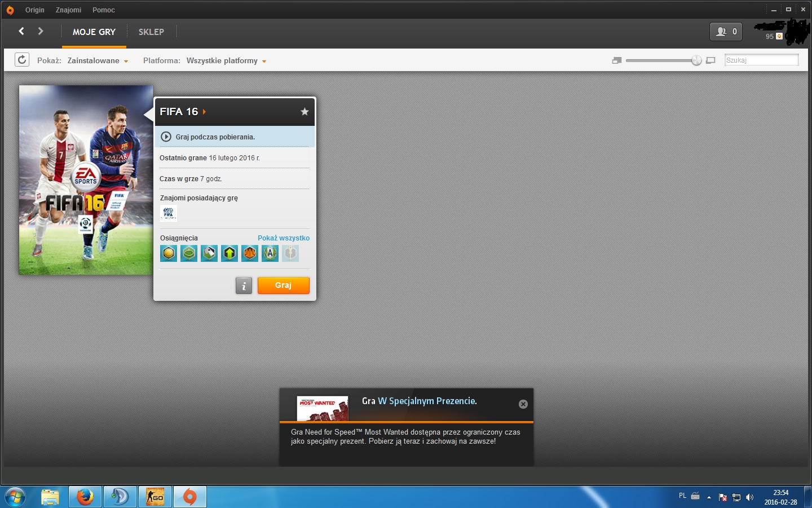Screen dimensions: 812x508
Task: Open the clock and date in tray
Action: [x=781, y=497]
